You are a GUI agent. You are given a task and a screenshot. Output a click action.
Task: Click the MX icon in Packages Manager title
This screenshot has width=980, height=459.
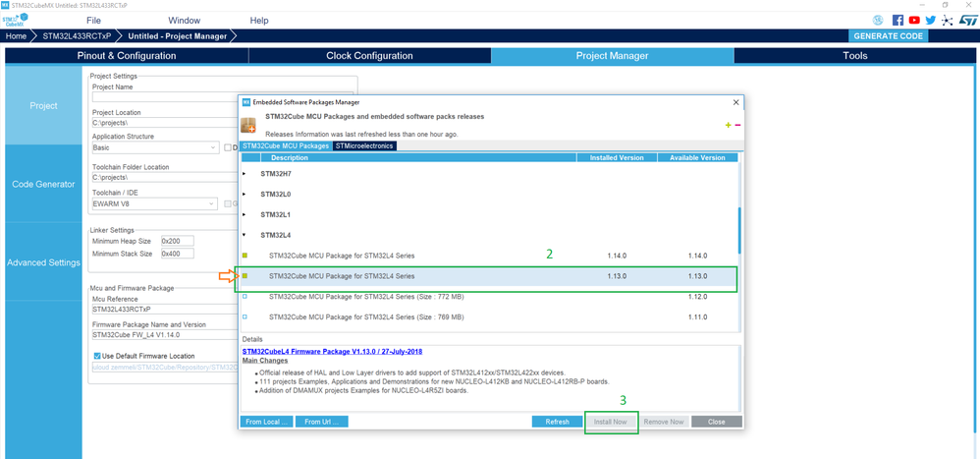coord(246,102)
